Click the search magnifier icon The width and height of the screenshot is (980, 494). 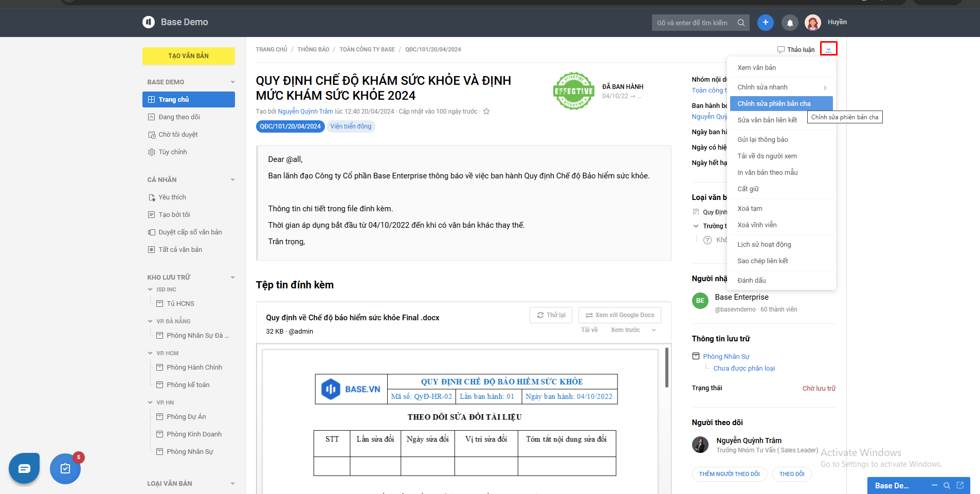click(741, 23)
